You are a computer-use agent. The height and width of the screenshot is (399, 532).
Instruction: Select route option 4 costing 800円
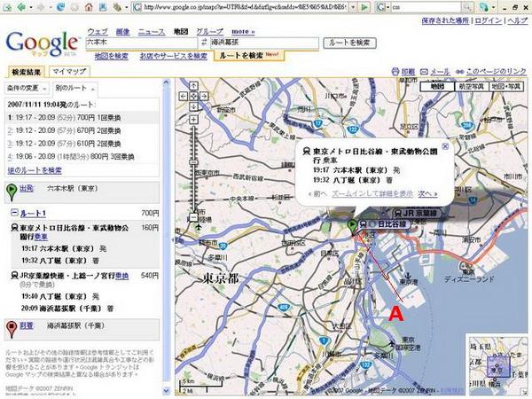(x=82, y=157)
